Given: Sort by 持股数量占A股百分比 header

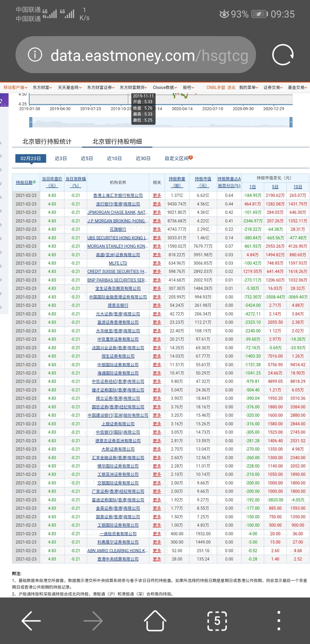Looking at the screenshot, I should (229, 182).
